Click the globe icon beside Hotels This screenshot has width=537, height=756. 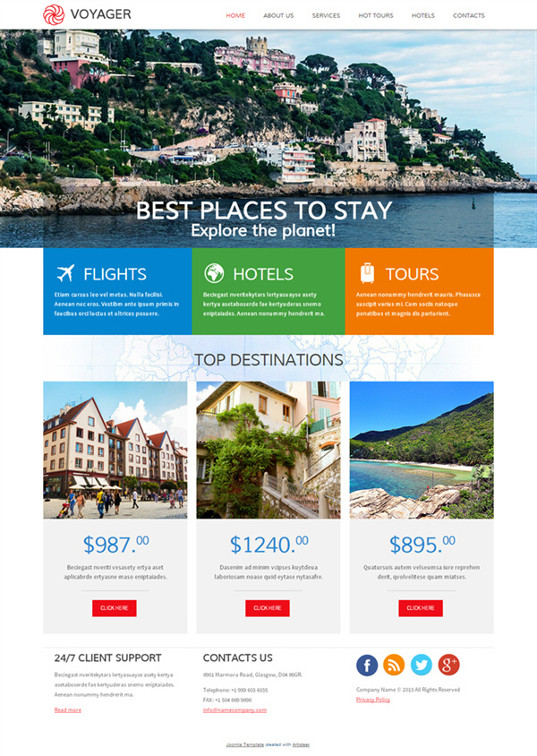click(214, 273)
